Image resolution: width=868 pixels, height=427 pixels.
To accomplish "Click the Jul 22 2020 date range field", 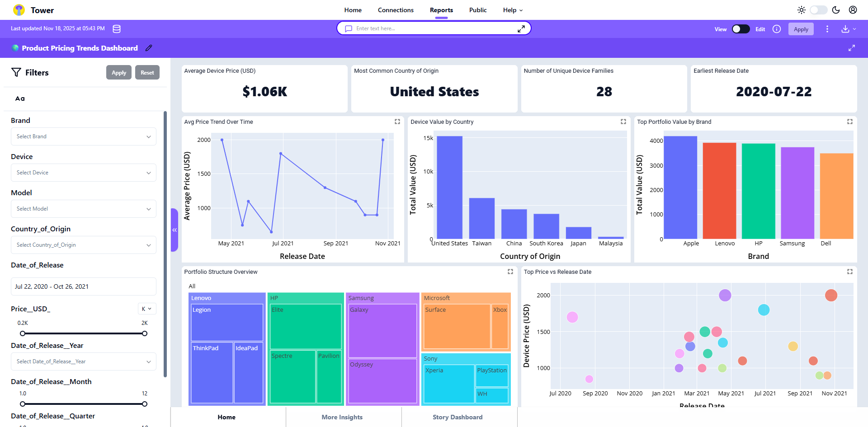I will pos(83,286).
